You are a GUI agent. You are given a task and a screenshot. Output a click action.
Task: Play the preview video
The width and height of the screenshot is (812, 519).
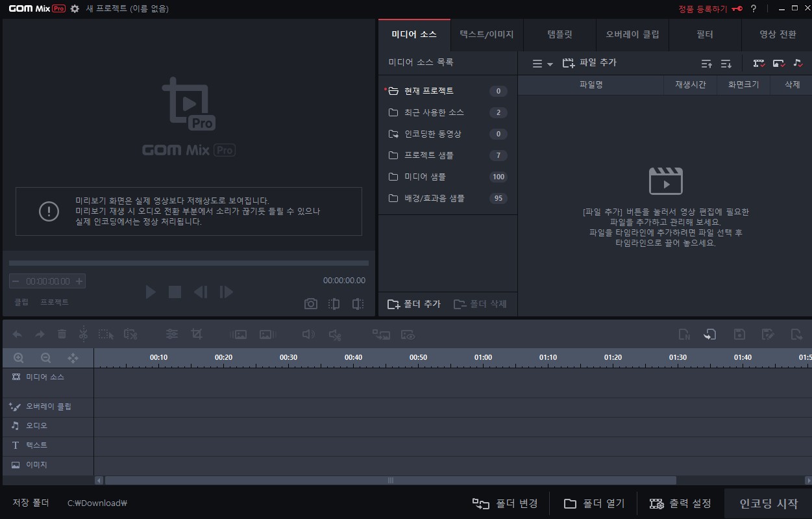point(151,292)
